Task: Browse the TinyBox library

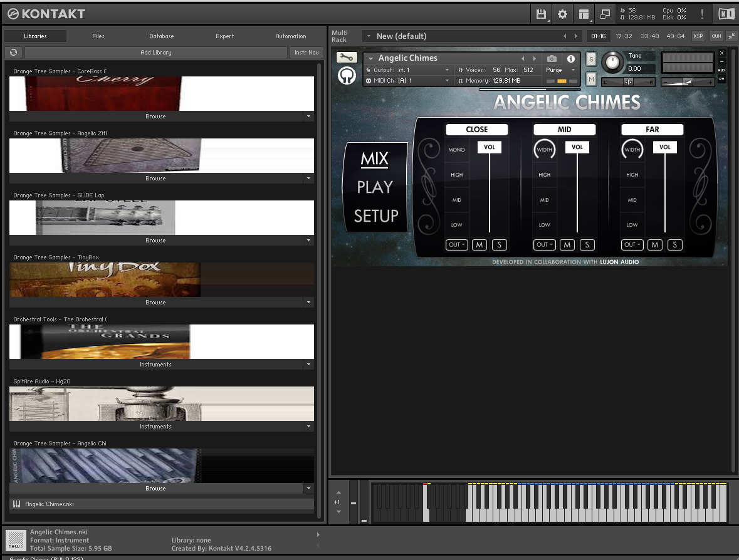Action: [x=155, y=303]
